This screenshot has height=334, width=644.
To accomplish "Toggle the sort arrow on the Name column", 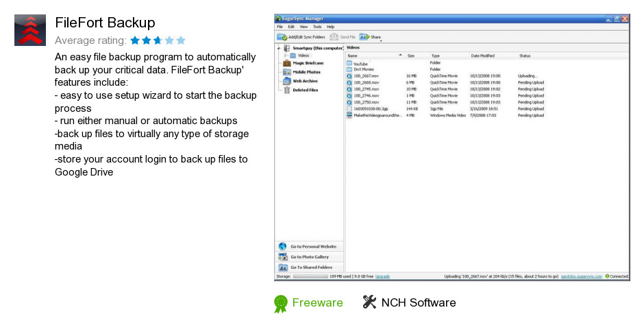I will [400, 55].
